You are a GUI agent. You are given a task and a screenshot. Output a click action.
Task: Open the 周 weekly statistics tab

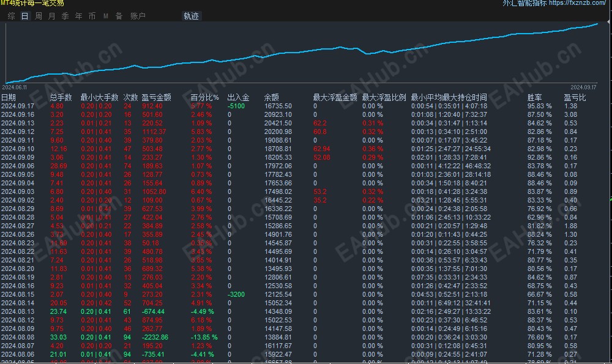click(x=38, y=16)
